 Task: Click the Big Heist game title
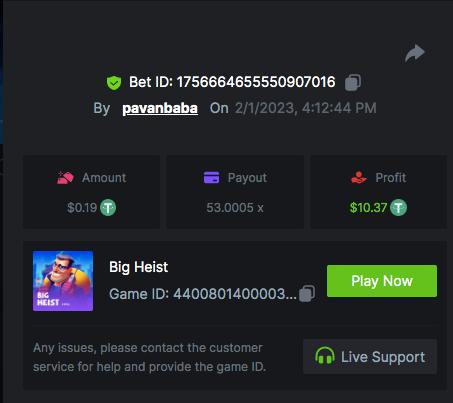click(x=139, y=267)
